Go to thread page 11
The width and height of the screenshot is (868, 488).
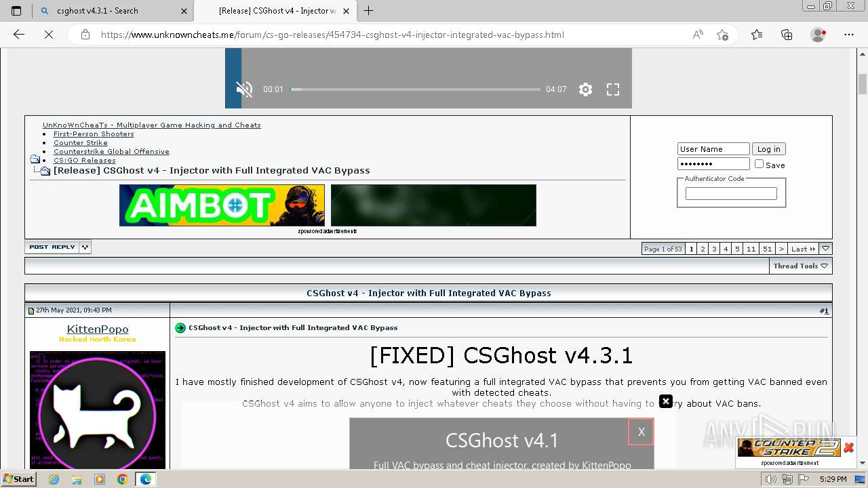pos(751,249)
